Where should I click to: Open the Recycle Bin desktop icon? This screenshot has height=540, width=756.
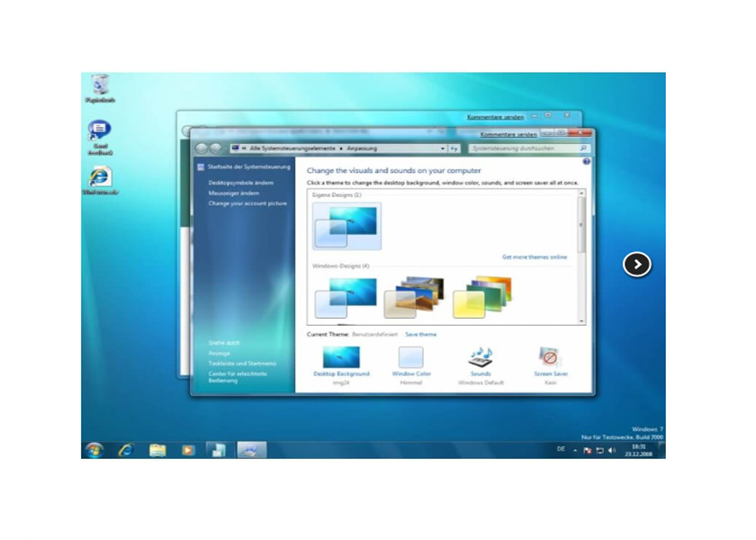click(101, 85)
